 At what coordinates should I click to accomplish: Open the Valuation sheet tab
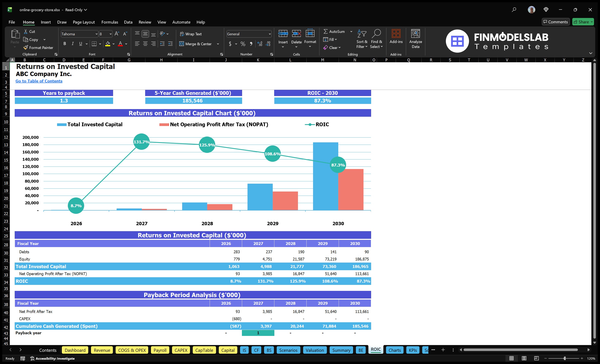point(315,350)
